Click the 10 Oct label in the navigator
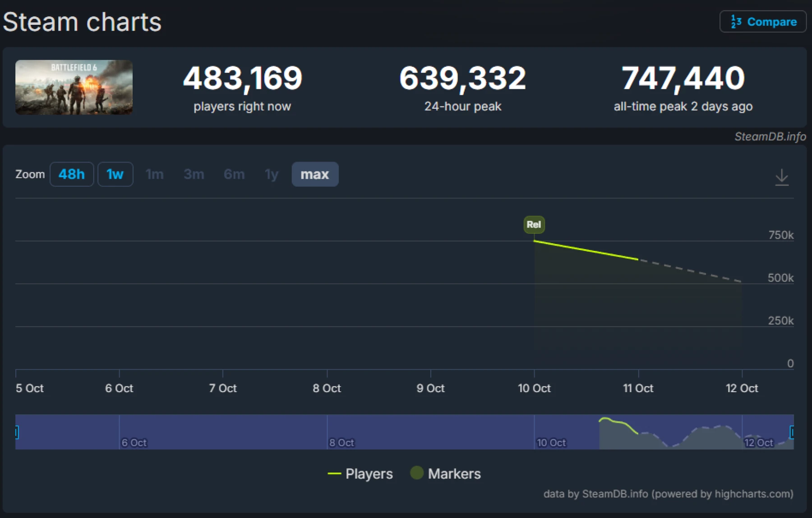The image size is (812, 518). 551,443
